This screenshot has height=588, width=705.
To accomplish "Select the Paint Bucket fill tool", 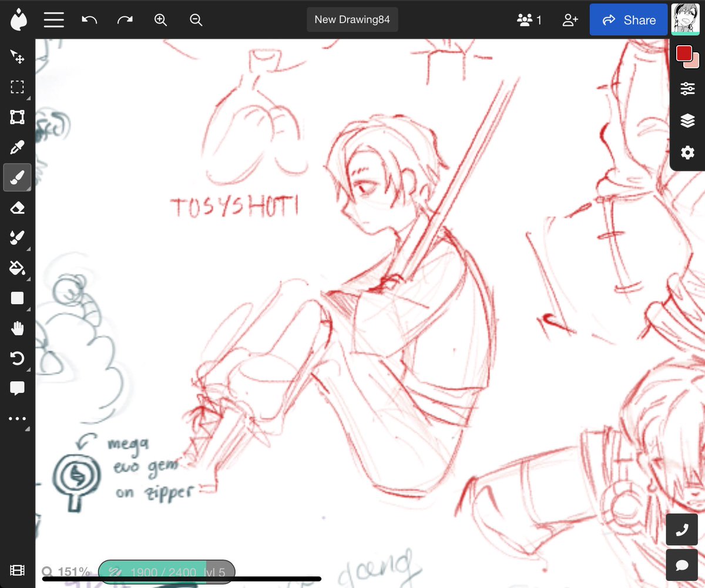I will point(18,268).
